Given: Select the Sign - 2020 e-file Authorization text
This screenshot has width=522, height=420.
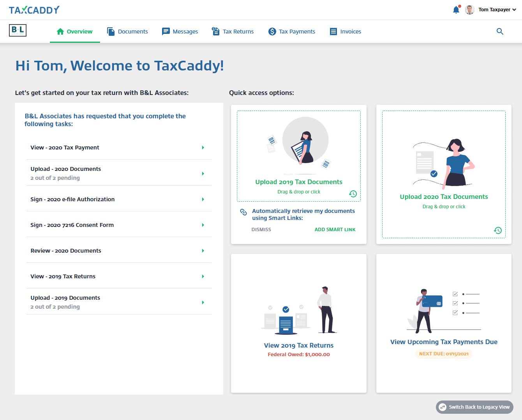Looking at the screenshot, I should 72,199.
